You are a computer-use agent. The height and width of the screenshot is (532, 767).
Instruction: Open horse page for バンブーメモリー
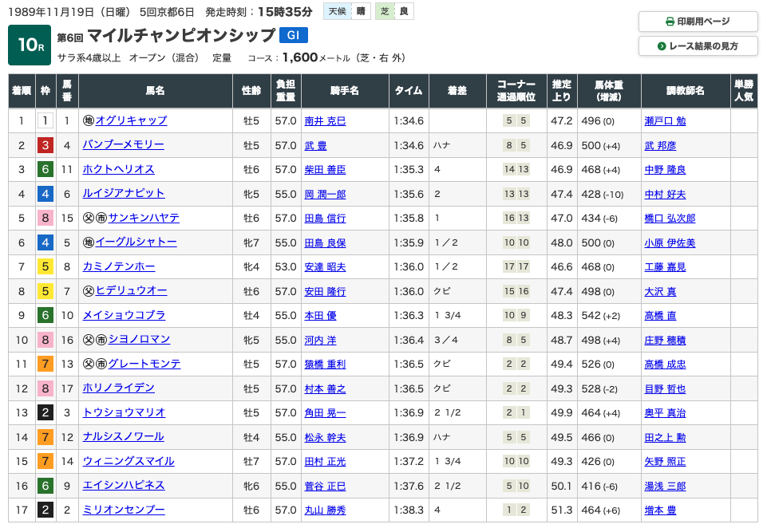(123, 145)
